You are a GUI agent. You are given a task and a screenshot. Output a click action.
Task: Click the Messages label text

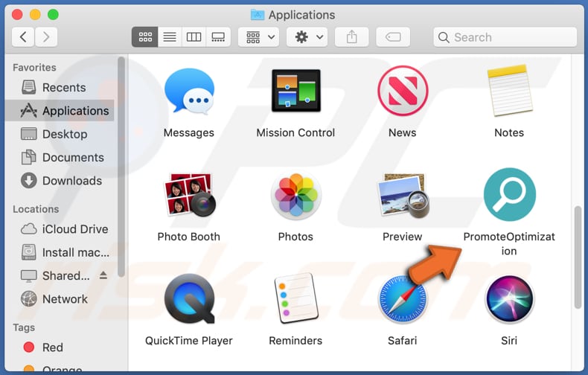[x=189, y=132]
